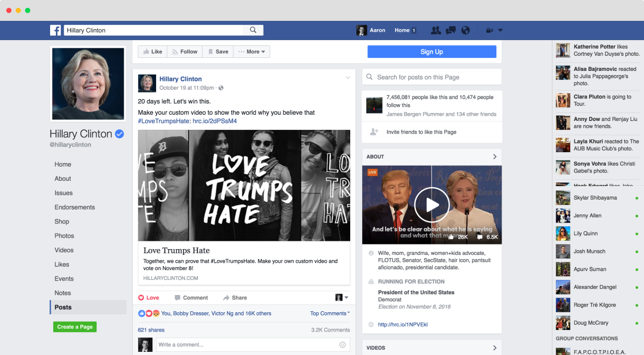Open the Issues tab in left sidebar
Screen dimensions: 644x355
pos(64,193)
